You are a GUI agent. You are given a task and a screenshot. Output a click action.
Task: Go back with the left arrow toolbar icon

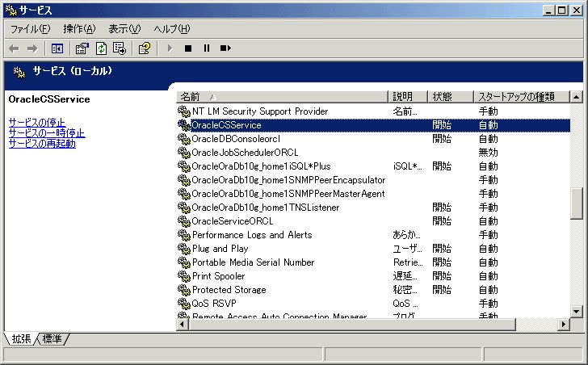pos(14,48)
